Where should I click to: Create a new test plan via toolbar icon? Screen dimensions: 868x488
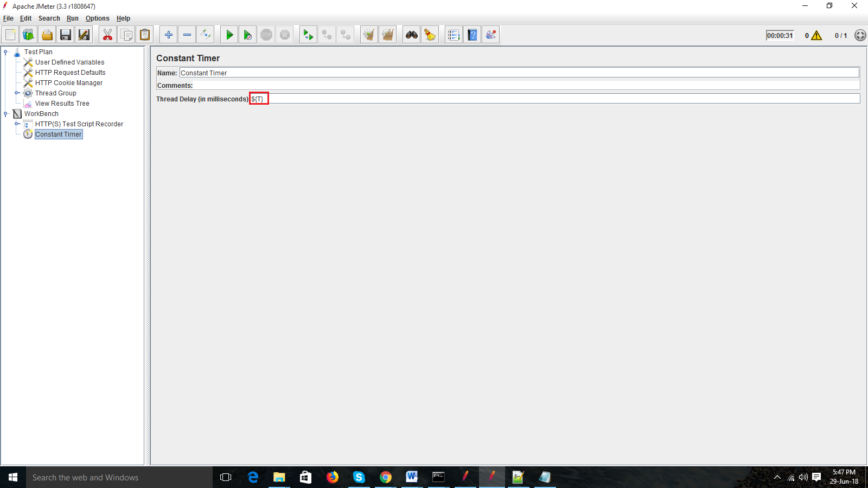(10, 35)
